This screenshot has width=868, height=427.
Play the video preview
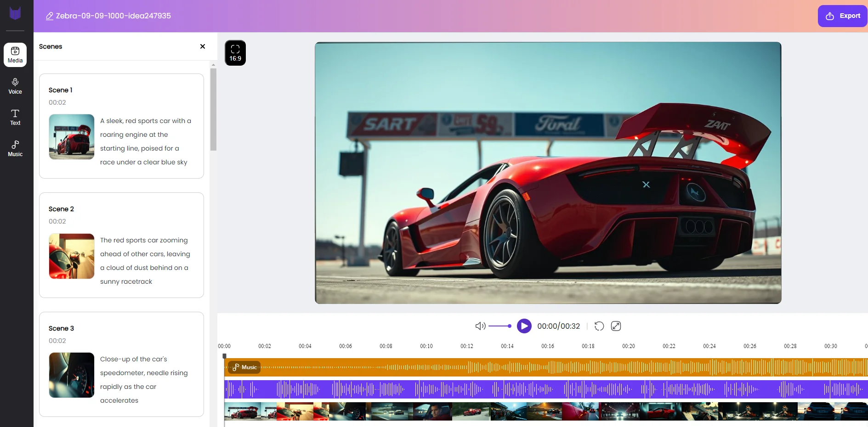pos(524,326)
